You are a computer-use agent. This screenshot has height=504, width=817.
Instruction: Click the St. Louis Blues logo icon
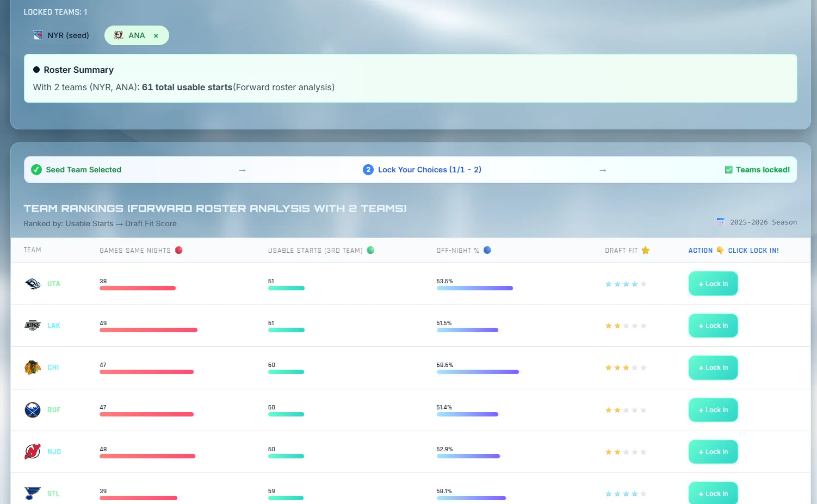pos(33,493)
